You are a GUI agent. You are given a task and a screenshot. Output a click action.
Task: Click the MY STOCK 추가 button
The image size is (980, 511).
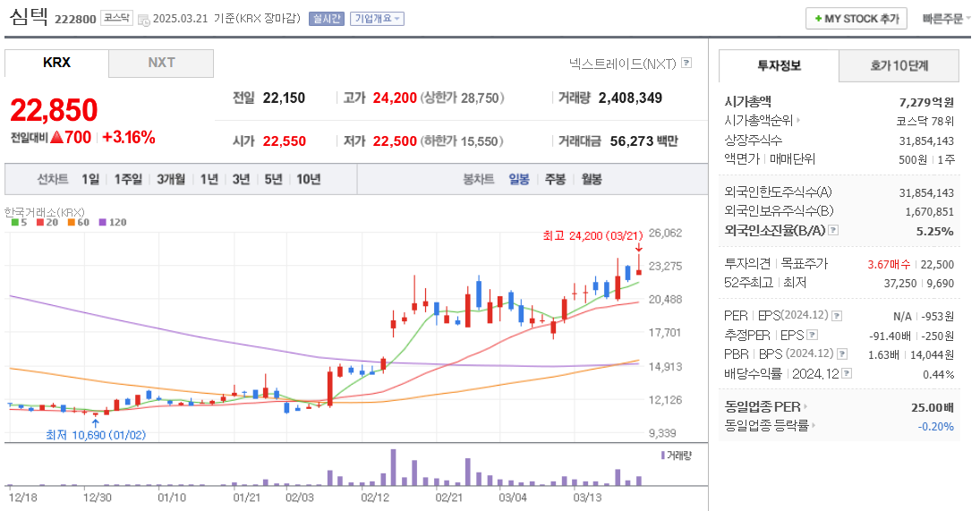[x=856, y=19]
